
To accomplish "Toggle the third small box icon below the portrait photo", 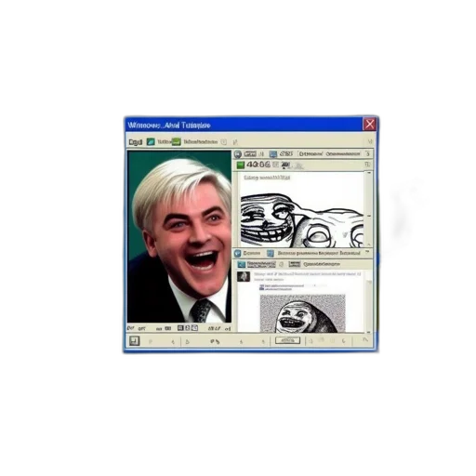I will tap(194, 328).
